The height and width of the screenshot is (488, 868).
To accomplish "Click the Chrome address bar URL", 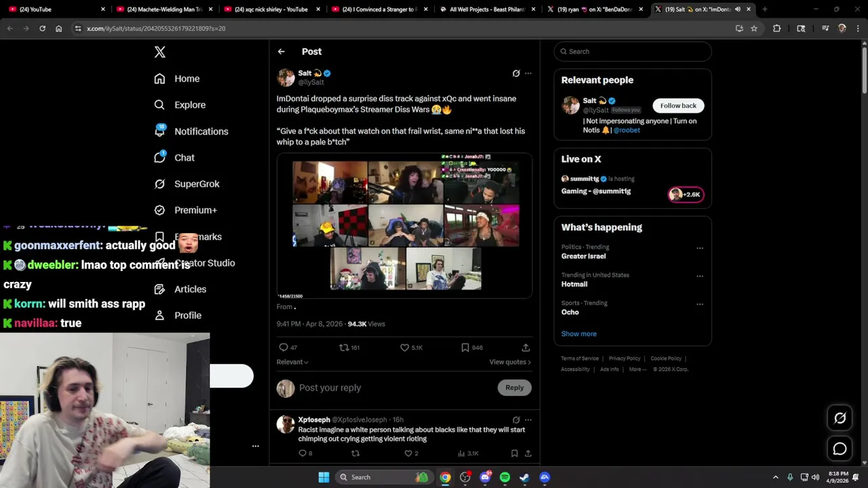I will (156, 28).
